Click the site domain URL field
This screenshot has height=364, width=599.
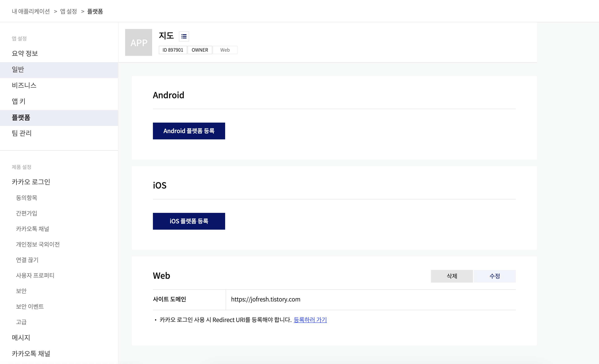tap(265, 299)
